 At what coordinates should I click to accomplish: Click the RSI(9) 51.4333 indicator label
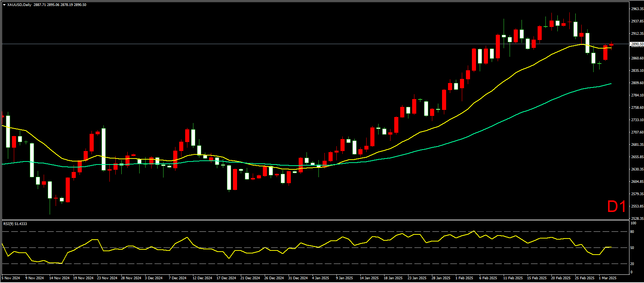click(x=15, y=224)
